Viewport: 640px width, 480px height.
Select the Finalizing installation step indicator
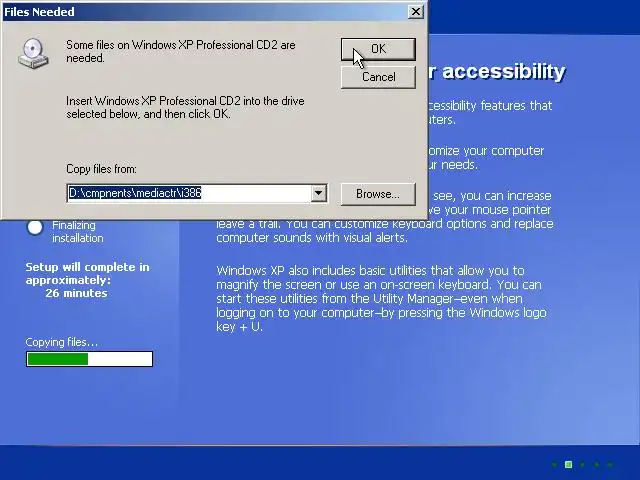click(x=35, y=227)
